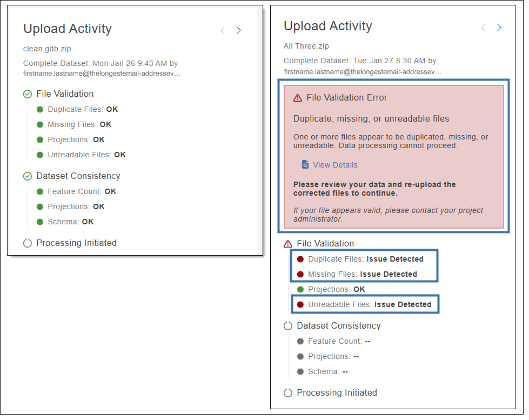Click previous arrow in All Three.zip panel

[x=483, y=28]
